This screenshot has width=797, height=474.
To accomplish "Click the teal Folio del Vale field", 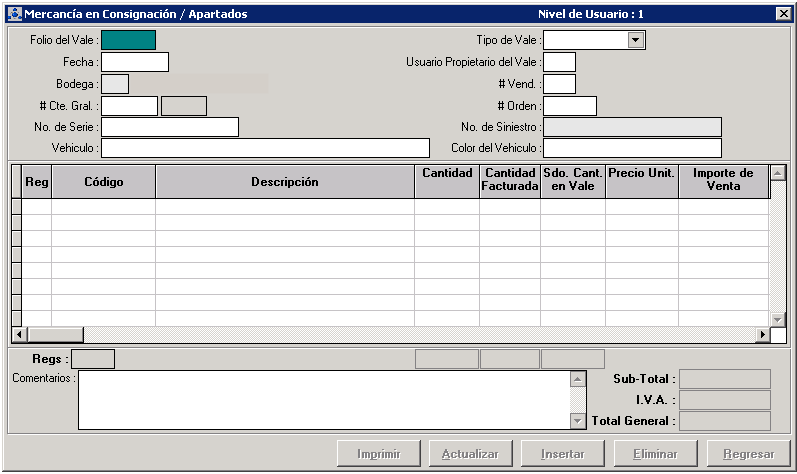I will (x=128, y=40).
